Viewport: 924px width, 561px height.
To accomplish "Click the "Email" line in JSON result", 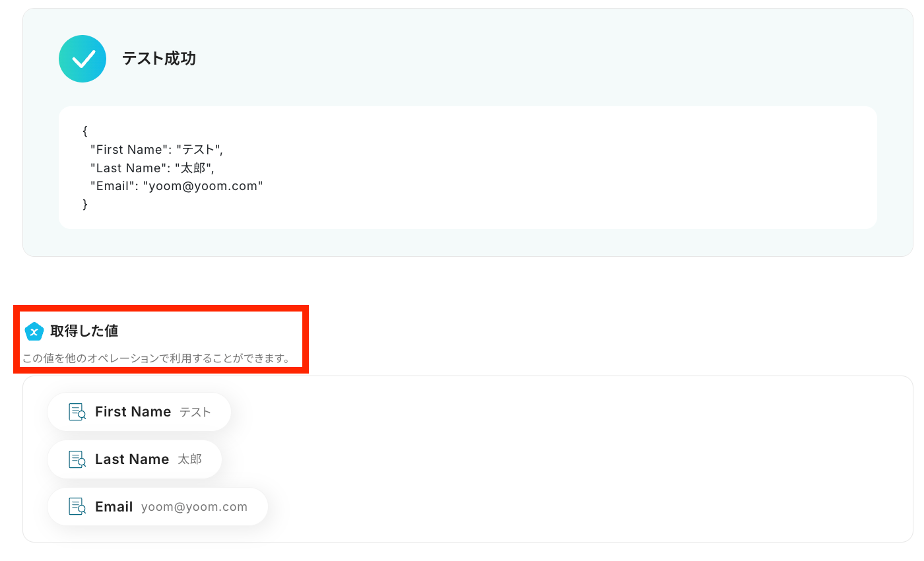I will coord(176,186).
